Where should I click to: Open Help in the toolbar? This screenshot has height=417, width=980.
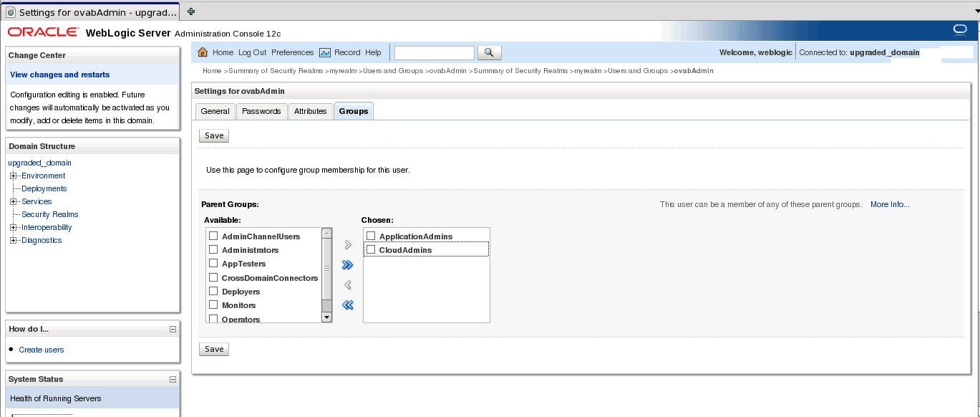[x=373, y=52]
